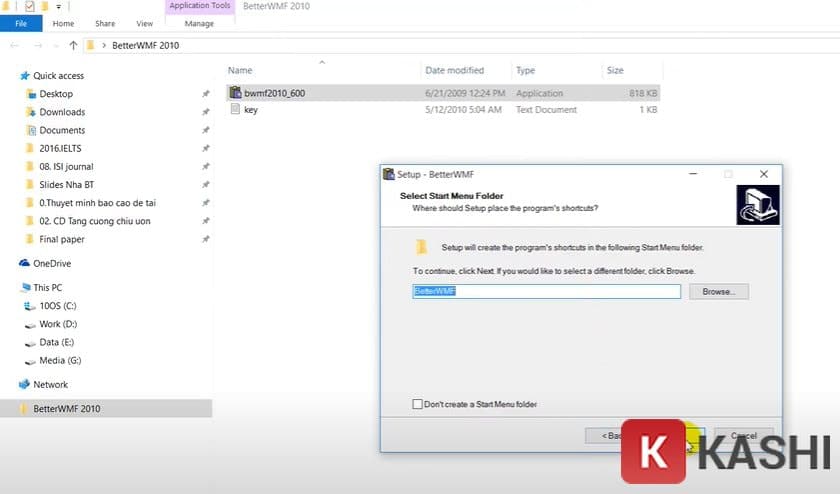Select the Work (D:) drive icon

coord(31,324)
